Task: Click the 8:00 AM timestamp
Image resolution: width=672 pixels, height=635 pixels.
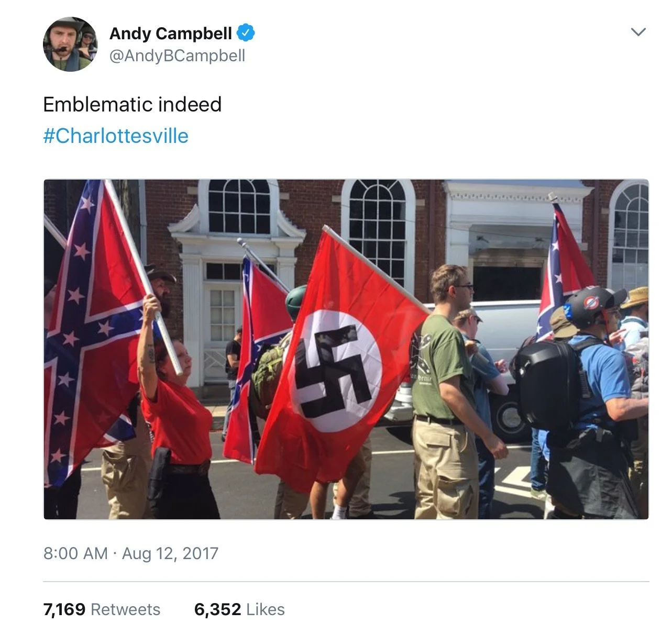Action: 75,553
